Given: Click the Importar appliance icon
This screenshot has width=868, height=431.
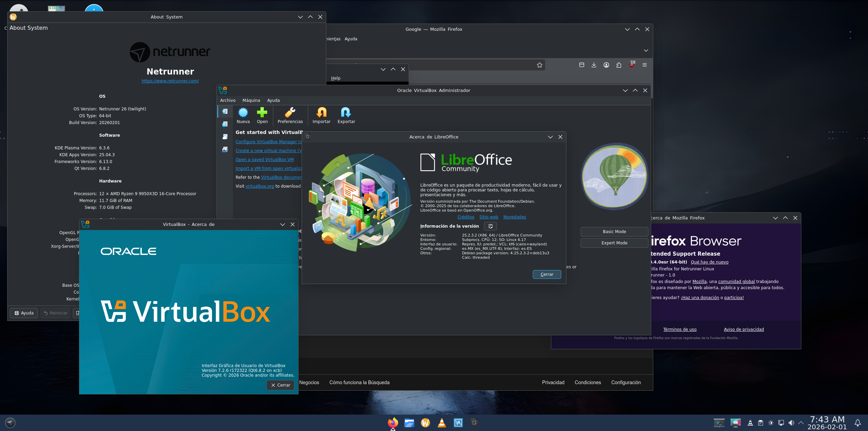Looking at the screenshot, I should pos(321,112).
